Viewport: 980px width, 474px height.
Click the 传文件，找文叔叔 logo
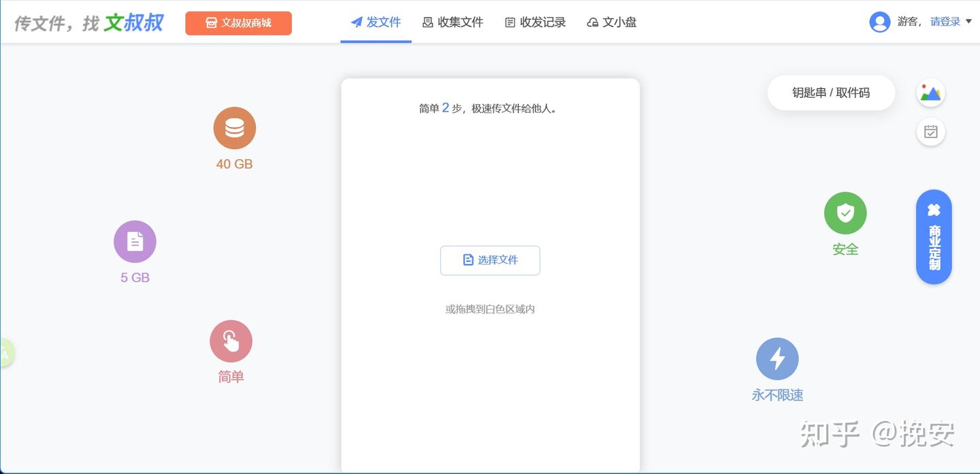[89, 22]
